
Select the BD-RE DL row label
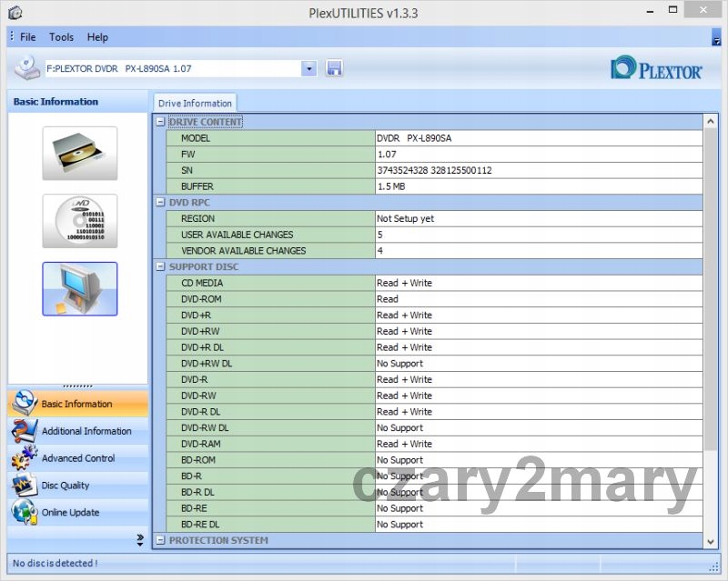tap(200, 525)
